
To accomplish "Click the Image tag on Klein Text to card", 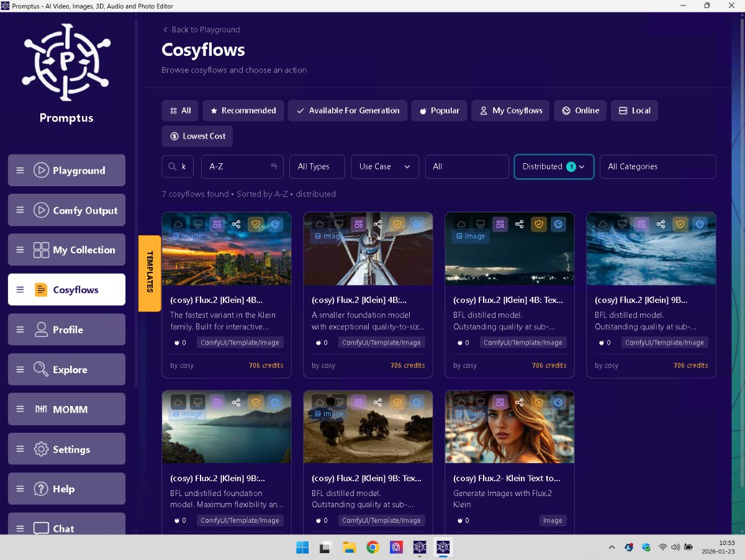I will coord(552,520).
